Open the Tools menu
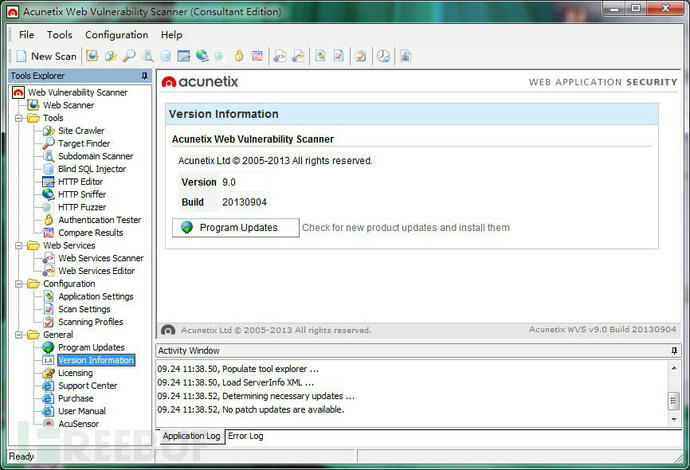The image size is (690, 470). tap(59, 35)
